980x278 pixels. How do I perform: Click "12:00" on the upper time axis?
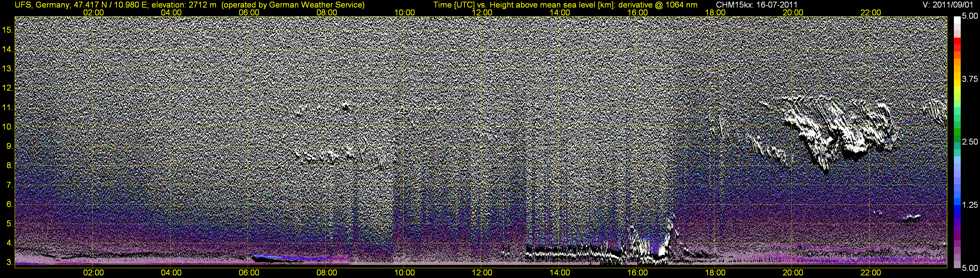coord(482,12)
